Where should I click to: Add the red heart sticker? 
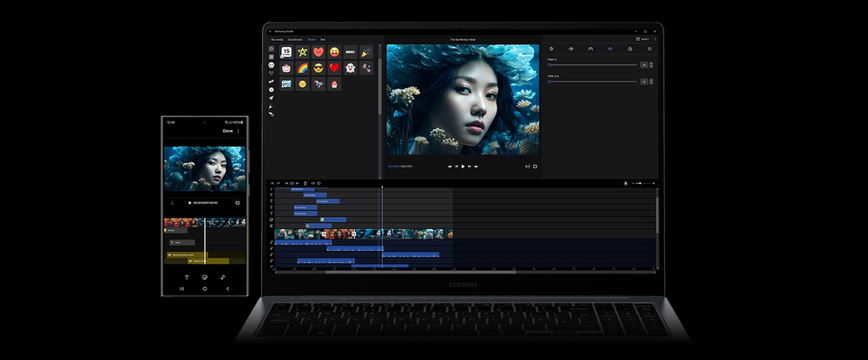click(x=334, y=68)
